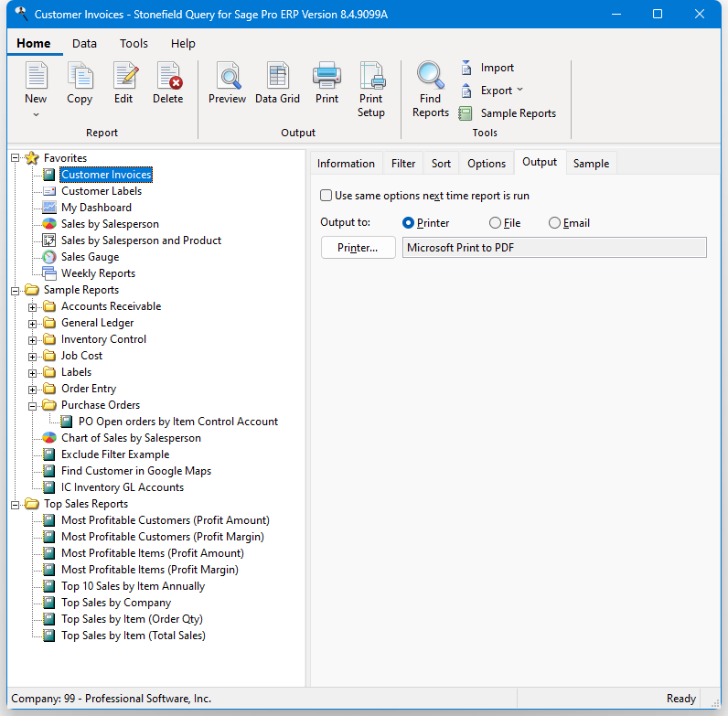The image size is (728, 716).
Task: Enable Use same options next time checkbox
Action: [x=326, y=196]
